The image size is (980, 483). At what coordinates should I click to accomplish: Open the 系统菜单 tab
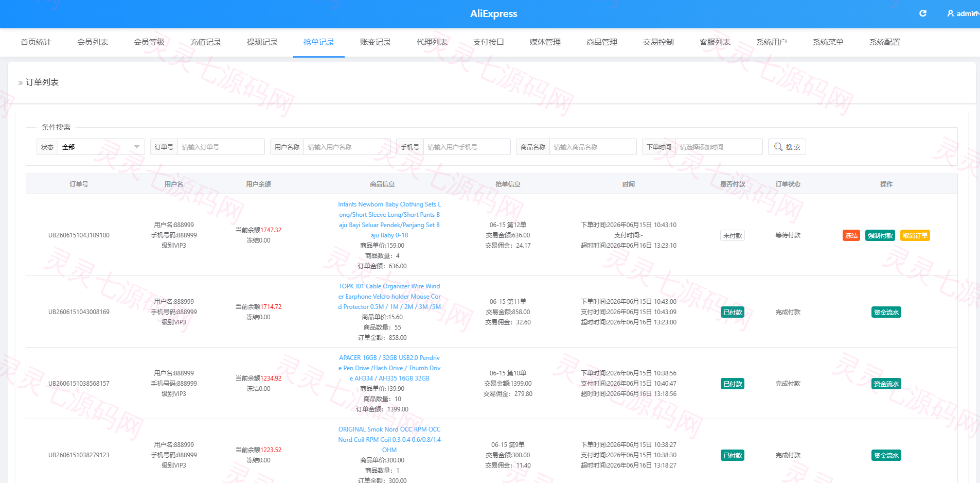coord(828,42)
